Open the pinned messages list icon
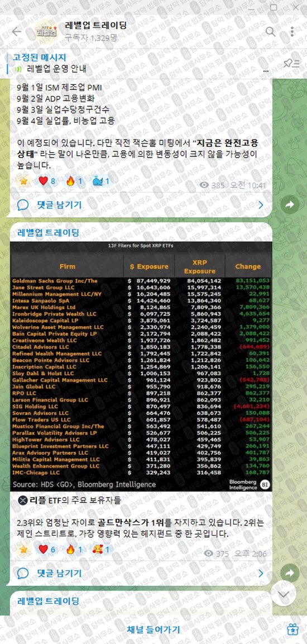 (x=291, y=63)
